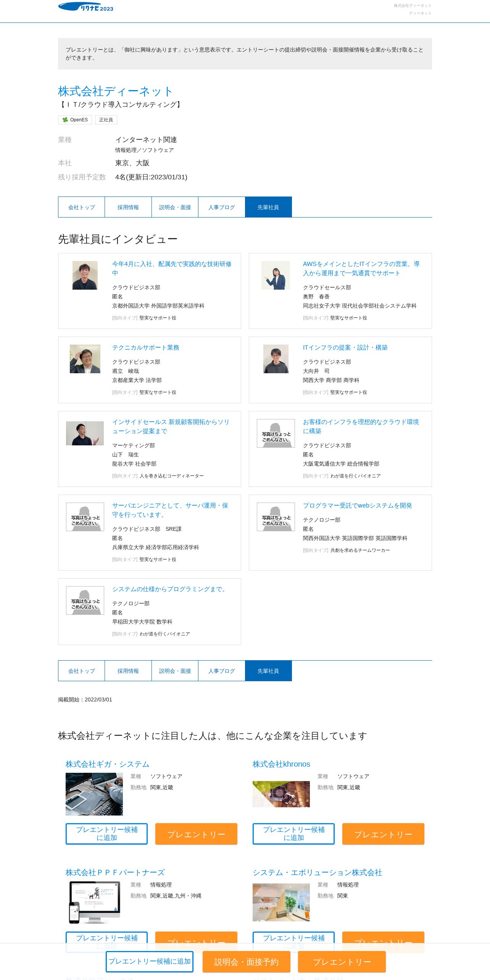
Task: Open the お客様のインフラを理想的なクラウド環境 interview link
Action: pyautogui.click(x=361, y=426)
